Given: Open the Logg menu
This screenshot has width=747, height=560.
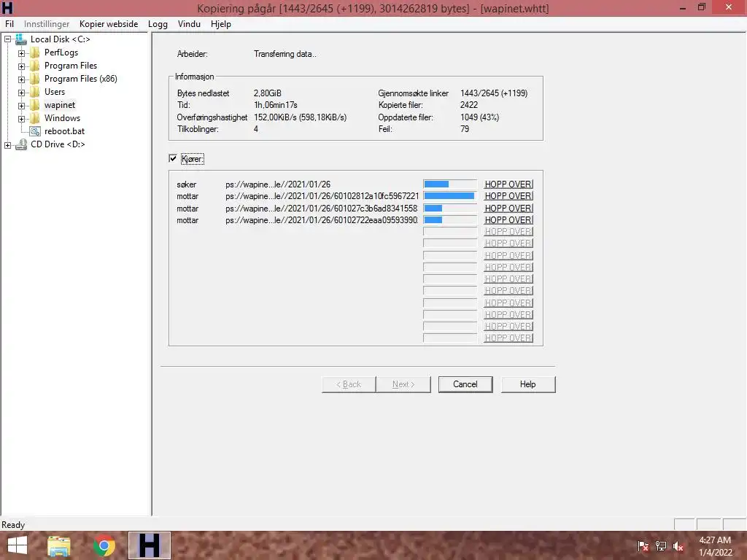Looking at the screenshot, I should point(158,24).
